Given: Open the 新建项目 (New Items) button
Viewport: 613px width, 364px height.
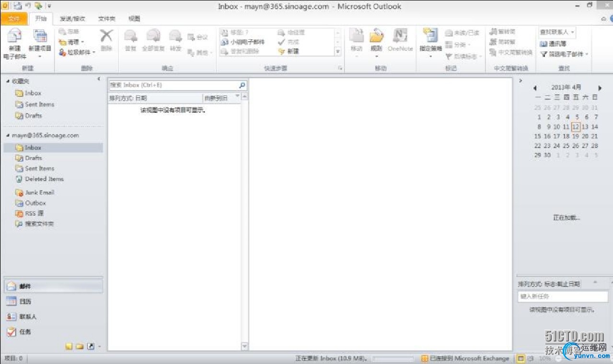Looking at the screenshot, I should coord(40,43).
